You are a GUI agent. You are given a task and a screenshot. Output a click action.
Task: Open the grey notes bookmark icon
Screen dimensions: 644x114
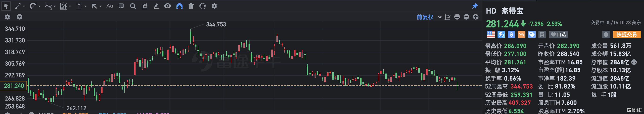click(542, 34)
